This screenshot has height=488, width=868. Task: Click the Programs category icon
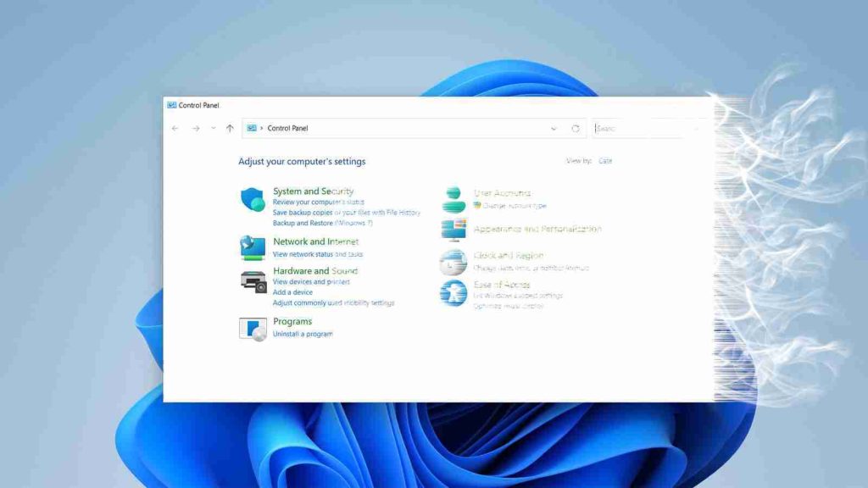(253, 329)
